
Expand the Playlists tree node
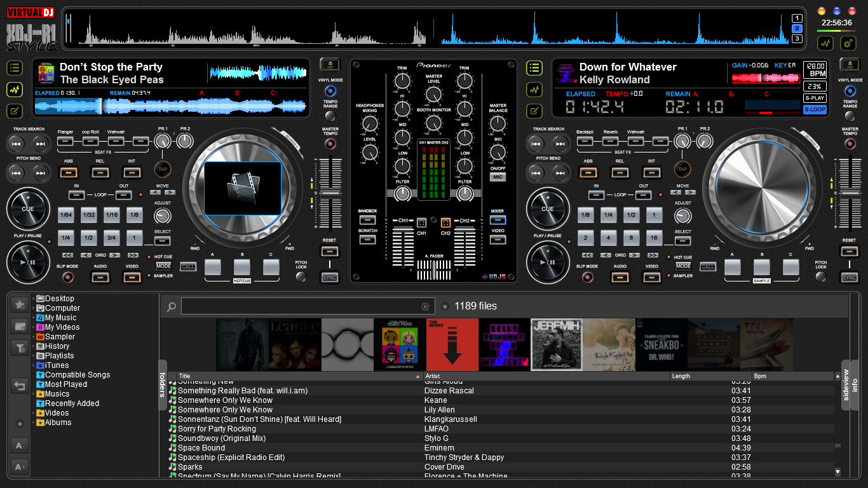coord(33,356)
